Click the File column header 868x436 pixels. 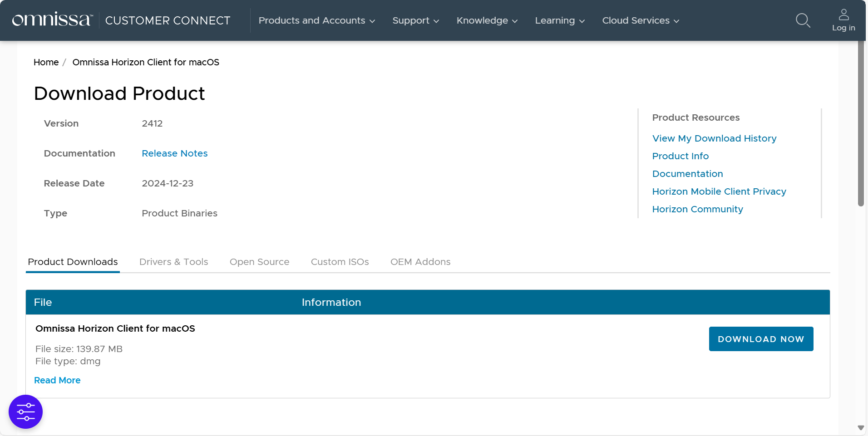(43, 302)
